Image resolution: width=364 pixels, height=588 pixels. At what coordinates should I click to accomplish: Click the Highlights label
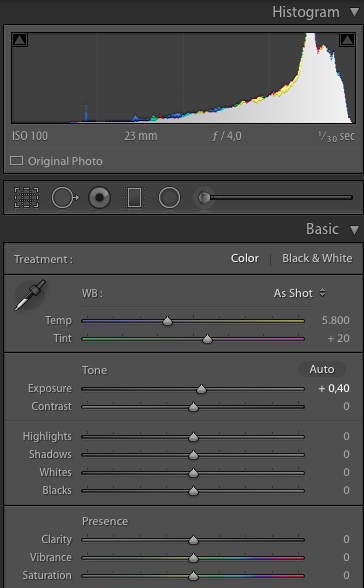pos(47,436)
